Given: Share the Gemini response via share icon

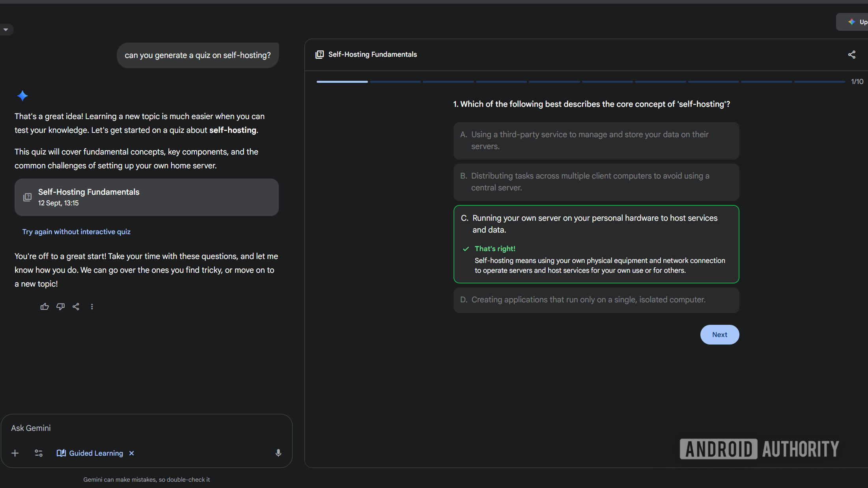Looking at the screenshot, I should [76, 307].
